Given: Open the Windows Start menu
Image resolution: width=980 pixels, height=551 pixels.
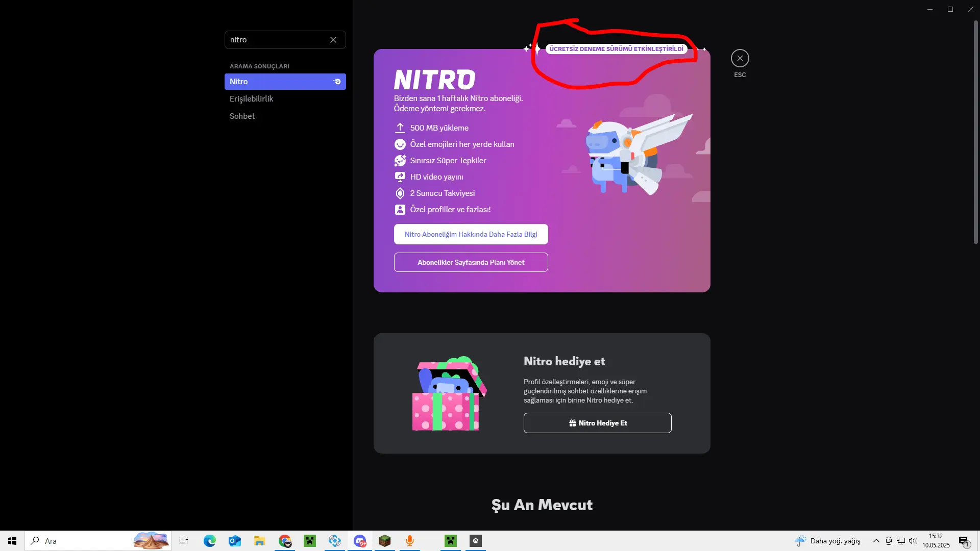Looking at the screenshot, I should 12,541.
